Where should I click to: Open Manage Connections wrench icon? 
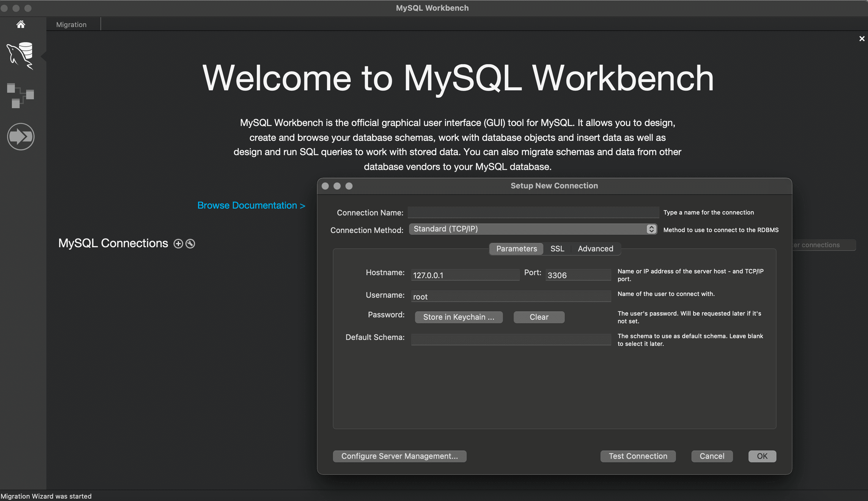[x=190, y=244]
